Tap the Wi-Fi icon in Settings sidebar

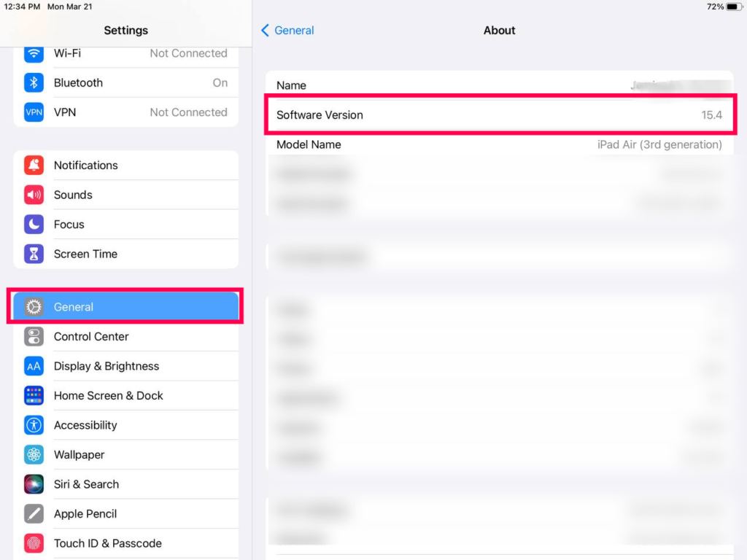pos(34,53)
